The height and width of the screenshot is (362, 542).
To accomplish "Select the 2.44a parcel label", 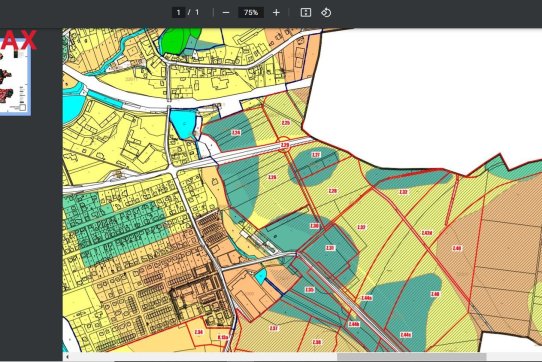I will coord(366,298).
